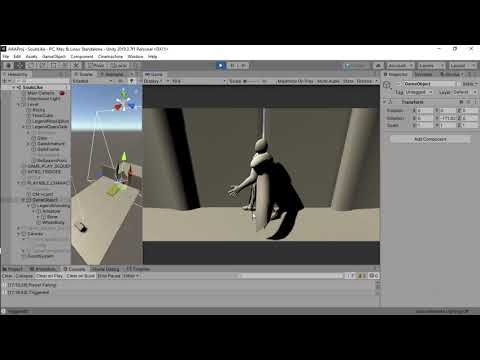This screenshot has height=360, width=480.
Task: Click the status bar message icon
Action: pyautogui.click(x=3, y=311)
